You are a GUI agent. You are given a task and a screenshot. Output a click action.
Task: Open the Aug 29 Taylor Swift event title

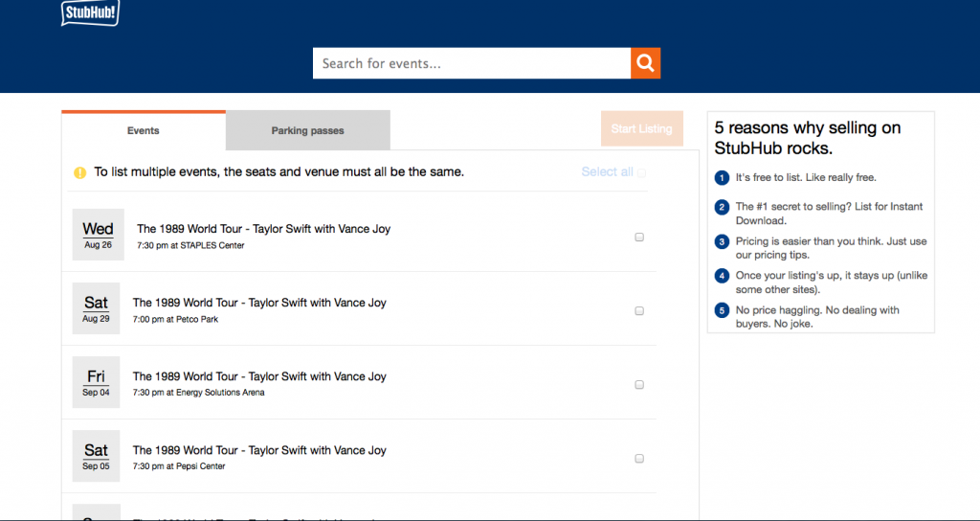259,303
